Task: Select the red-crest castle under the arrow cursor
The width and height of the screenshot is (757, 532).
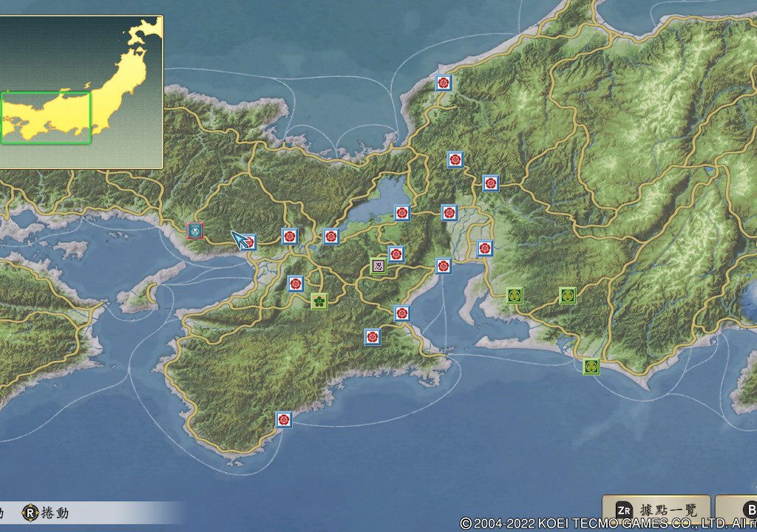Action: coord(249,242)
